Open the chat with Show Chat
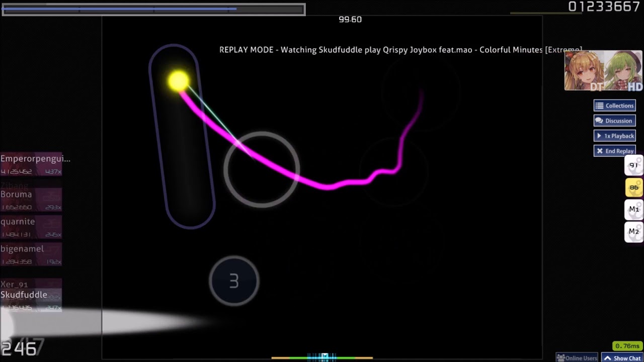Screen dimensions: 644x362 (x=622, y=358)
